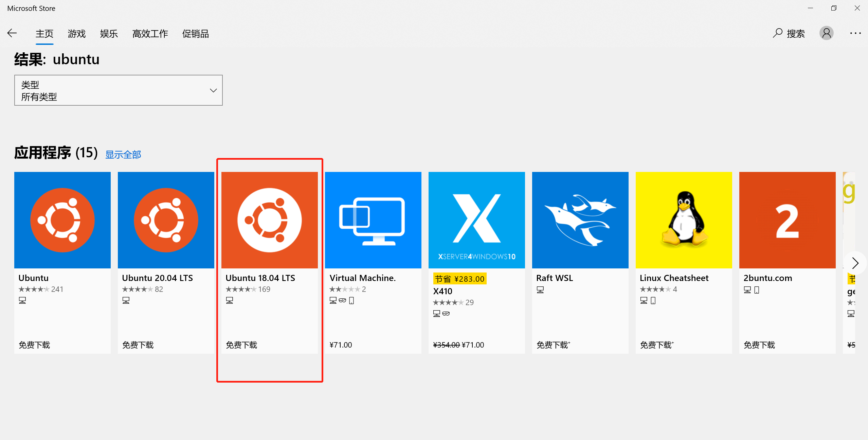Viewport: 868px width, 440px height.
Task: Select the Linux Cheatsheet penguin icon
Action: pyautogui.click(x=684, y=220)
